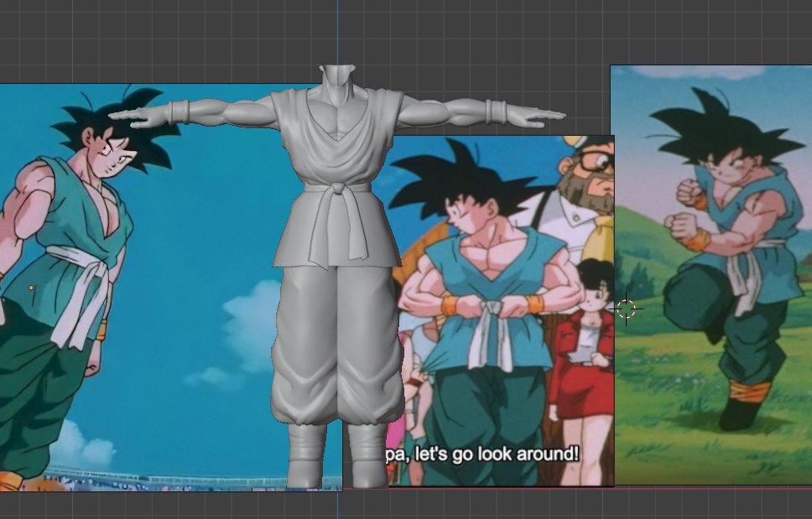The image size is (812, 519).
Task: Click the orange object origin dot
Action: (31, 288)
